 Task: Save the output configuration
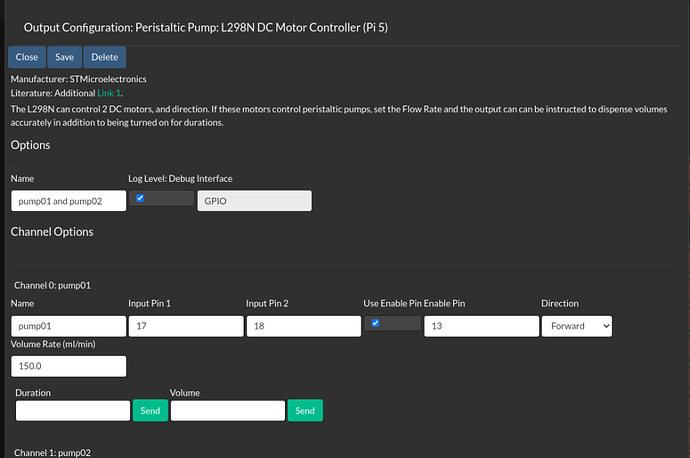tap(65, 57)
